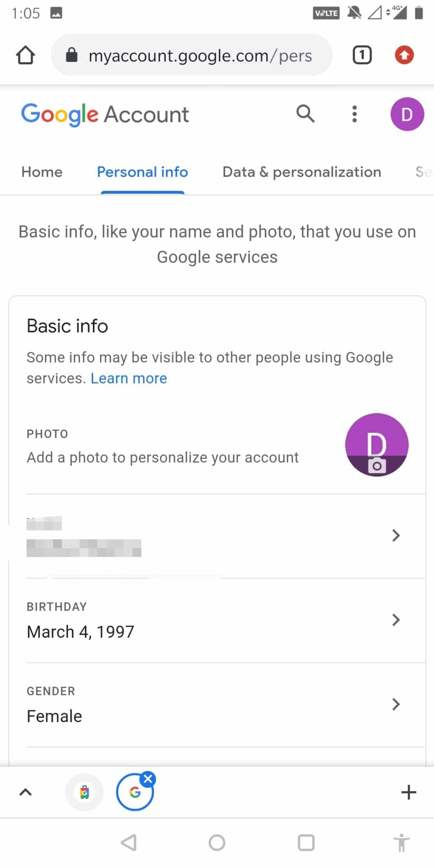This screenshot has height=868, width=434.
Task: Switch to the Home tab
Action: [x=41, y=172]
